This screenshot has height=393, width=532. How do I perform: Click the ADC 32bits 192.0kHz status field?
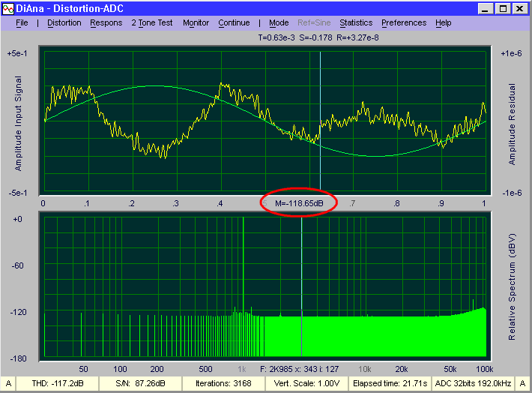point(473,384)
